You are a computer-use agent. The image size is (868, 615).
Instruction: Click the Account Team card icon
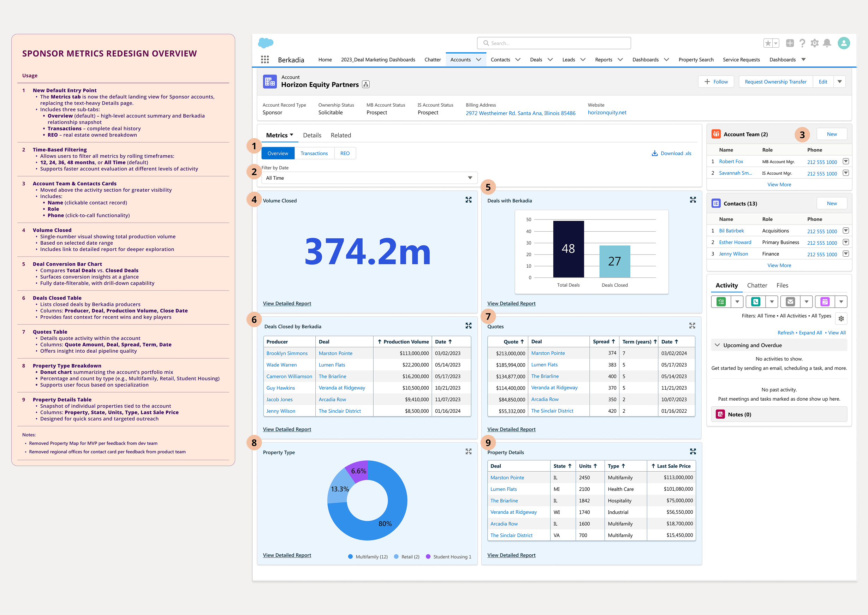coord(716,134)
